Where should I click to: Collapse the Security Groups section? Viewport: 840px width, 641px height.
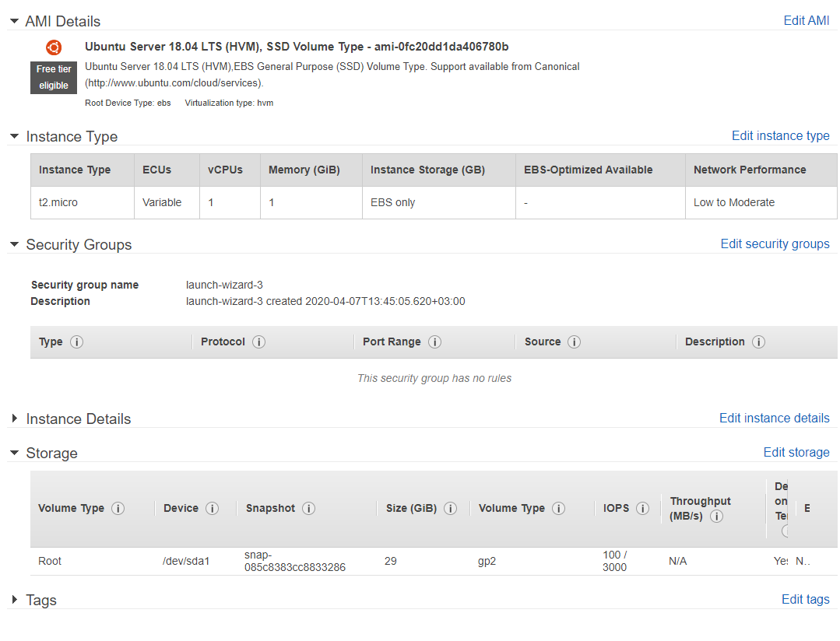15,244
